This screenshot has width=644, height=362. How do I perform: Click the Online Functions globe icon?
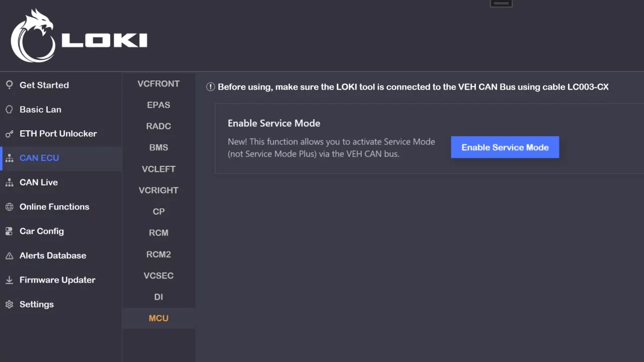click(x=9, y=207)
